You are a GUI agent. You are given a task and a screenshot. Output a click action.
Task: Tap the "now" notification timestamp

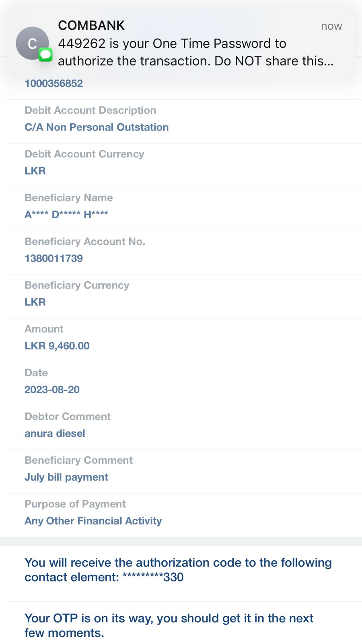pyautogui.click(x=331, y=26)
